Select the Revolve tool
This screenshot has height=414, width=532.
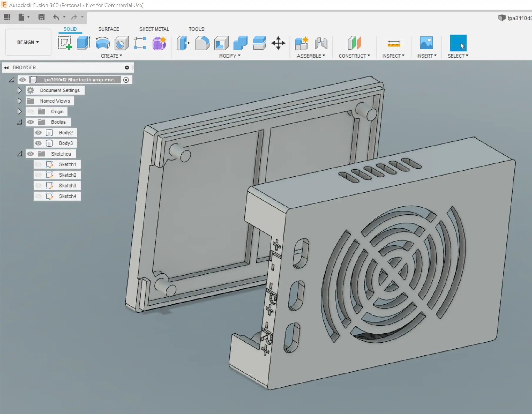103,43
